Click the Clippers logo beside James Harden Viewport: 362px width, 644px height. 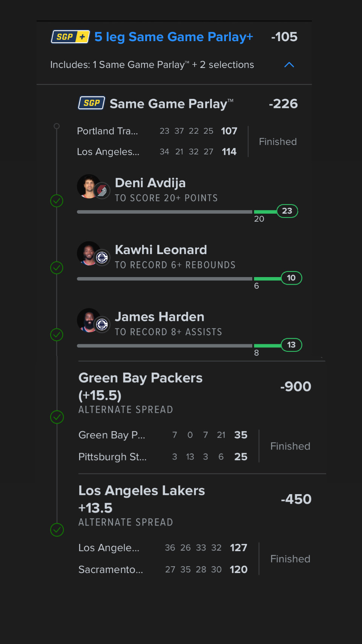[x=102, y=325]
